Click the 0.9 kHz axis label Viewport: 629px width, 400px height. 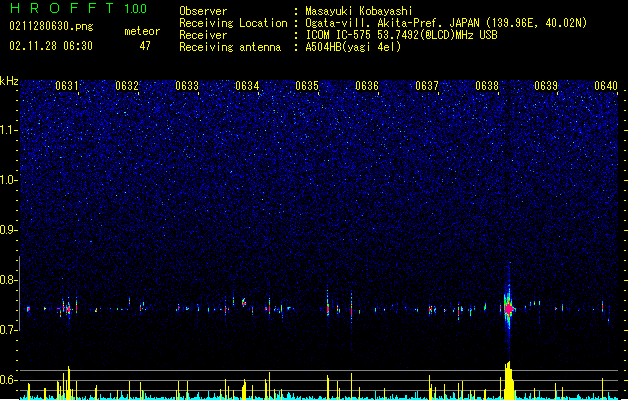coord(8,230)
